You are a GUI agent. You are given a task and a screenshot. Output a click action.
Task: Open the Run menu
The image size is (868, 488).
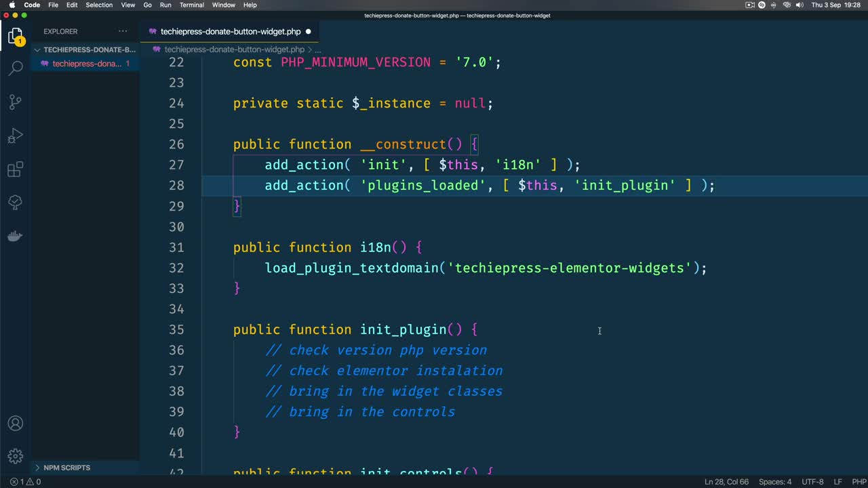coord(165,5)
